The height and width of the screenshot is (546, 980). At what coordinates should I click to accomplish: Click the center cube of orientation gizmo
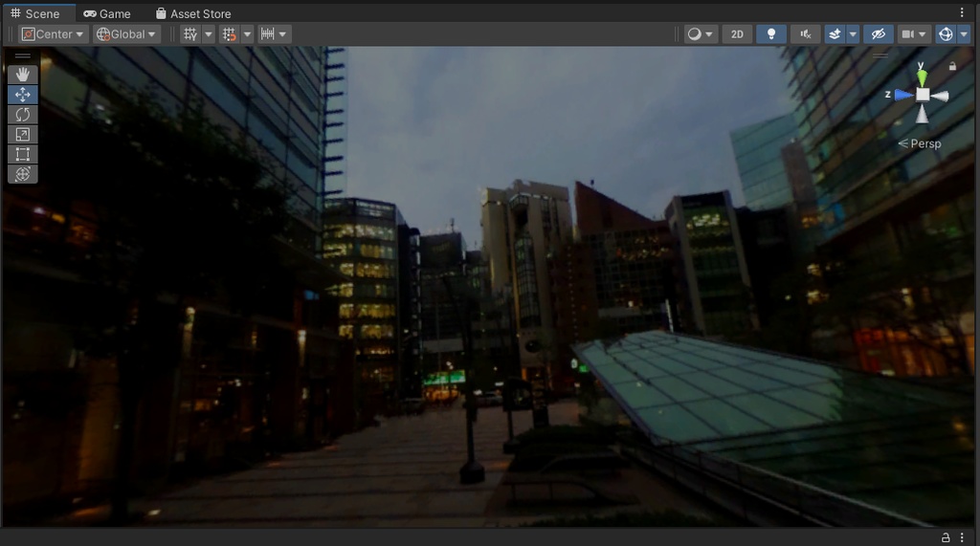[923, 95]
